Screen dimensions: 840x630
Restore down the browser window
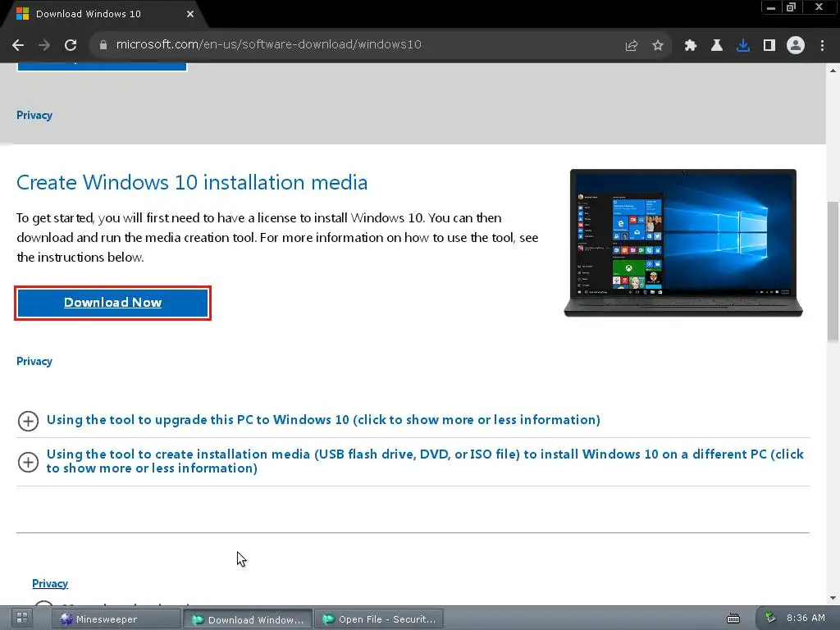(792, 7)
